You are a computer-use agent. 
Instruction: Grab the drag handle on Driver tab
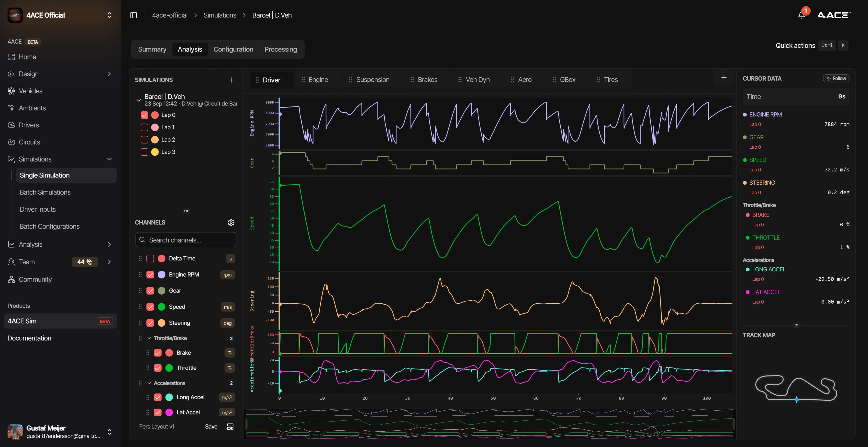(257, 80)
